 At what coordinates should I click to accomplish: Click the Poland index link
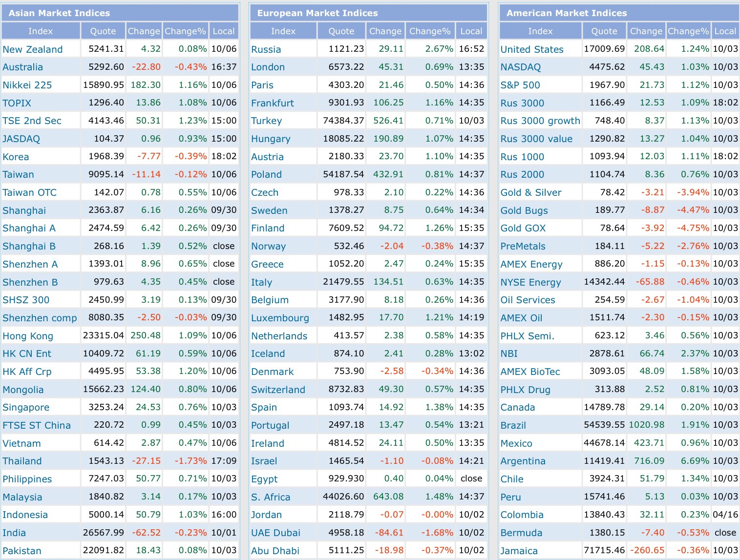266,175
